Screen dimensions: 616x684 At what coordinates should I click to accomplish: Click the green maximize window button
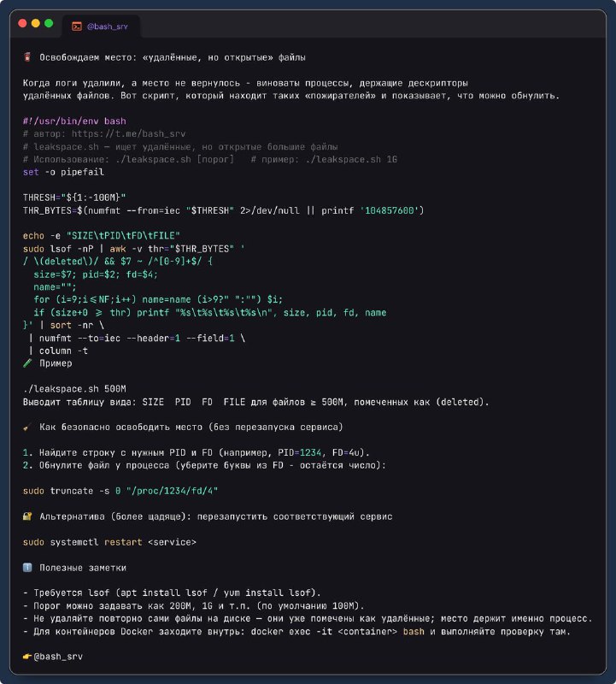[49, 23]
